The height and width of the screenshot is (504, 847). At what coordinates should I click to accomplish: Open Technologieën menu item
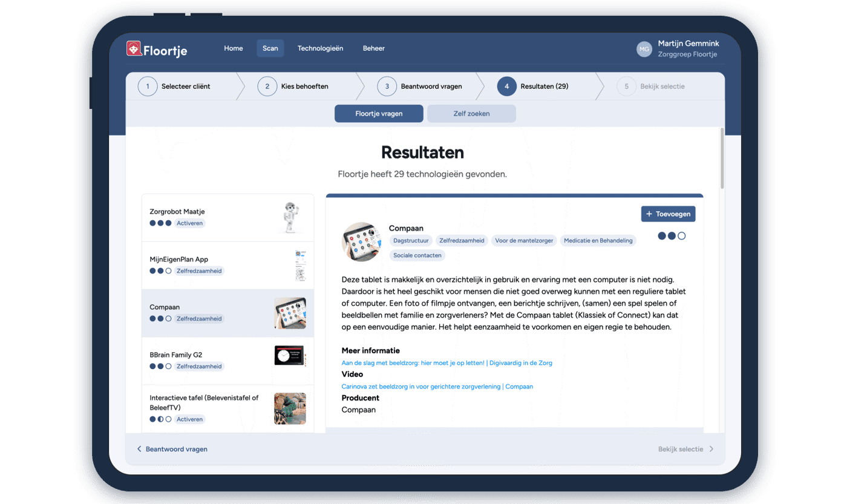click(320, 48)
